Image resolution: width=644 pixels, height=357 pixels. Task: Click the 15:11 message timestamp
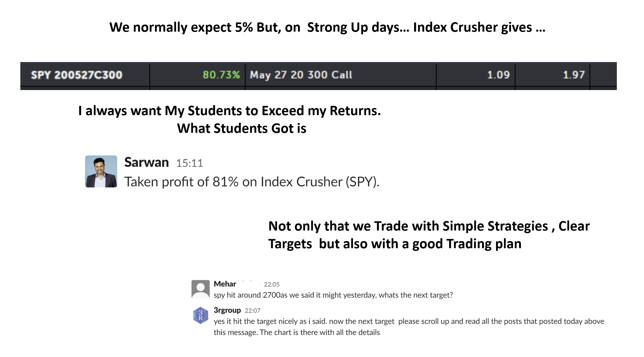point(189,163)
